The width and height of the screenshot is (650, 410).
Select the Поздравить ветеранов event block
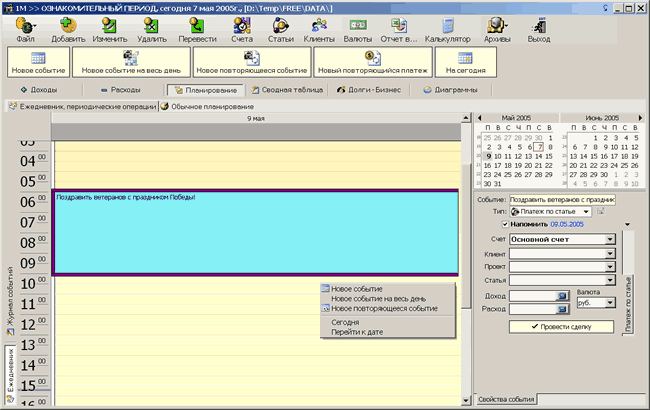coord(256,233)
